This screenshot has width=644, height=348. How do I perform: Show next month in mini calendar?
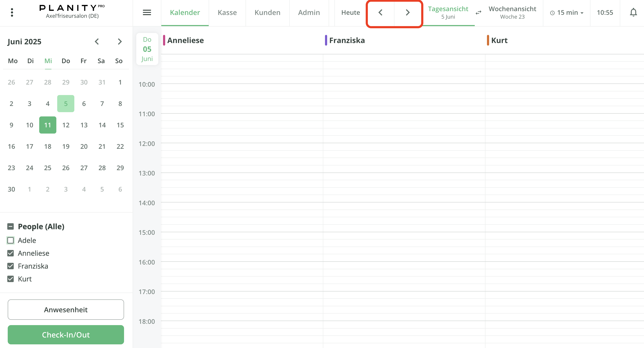[120, 42]
